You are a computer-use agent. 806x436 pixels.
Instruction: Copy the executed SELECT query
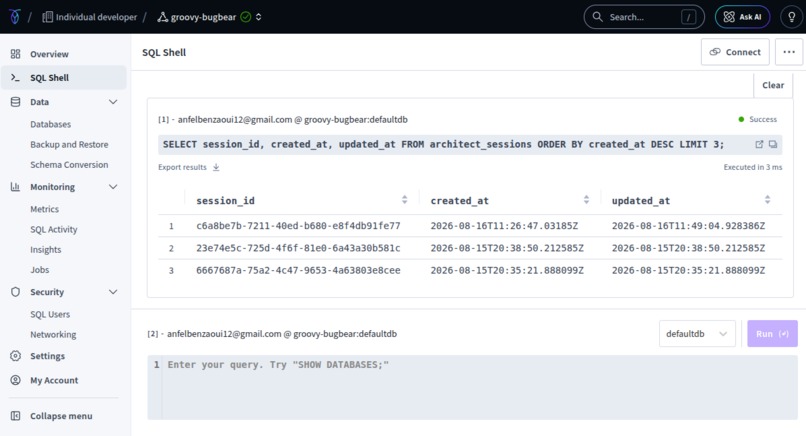click(773, 144)
